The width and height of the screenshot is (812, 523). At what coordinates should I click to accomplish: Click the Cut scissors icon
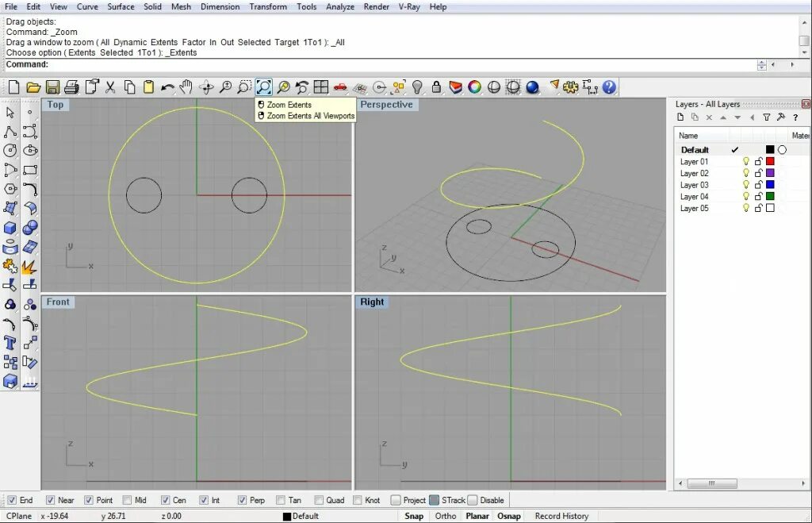[x=110, y=87]
